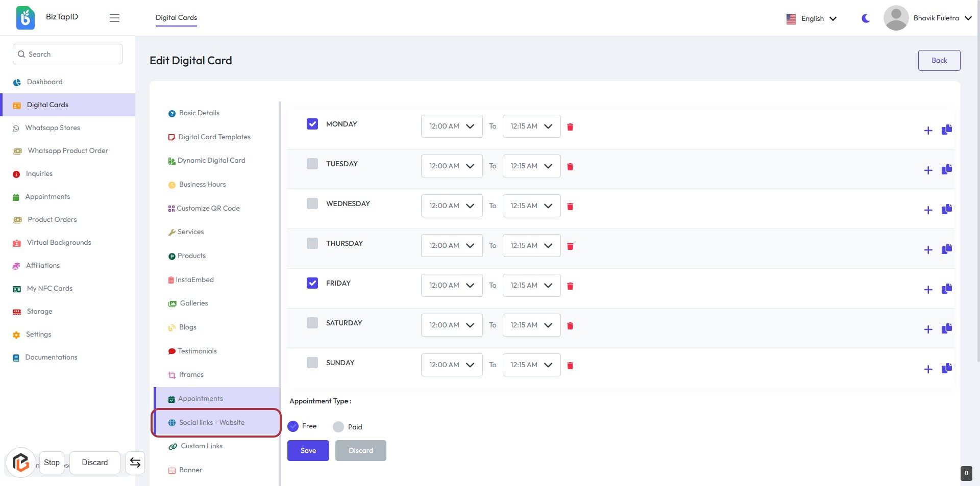Image resolution: width=980 pixels, height=486 pixels.
Task: Click the Back button
Action: pos(939,60)
